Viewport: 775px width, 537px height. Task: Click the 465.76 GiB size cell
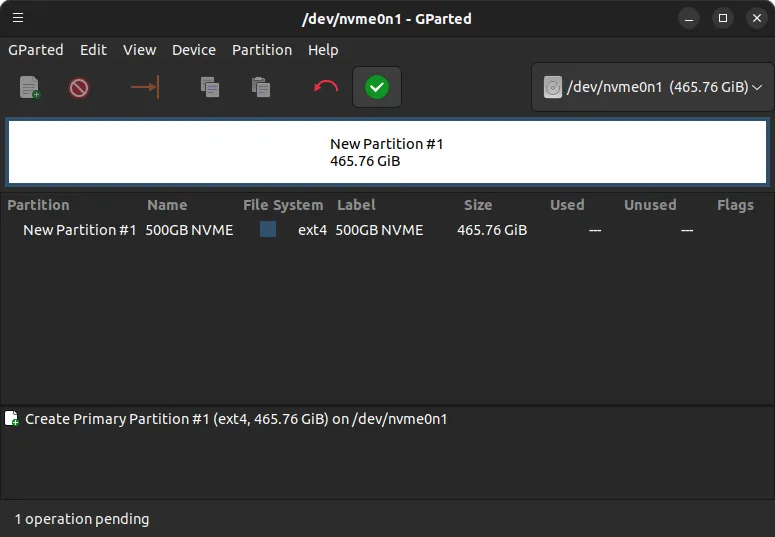tap(492, 230)
